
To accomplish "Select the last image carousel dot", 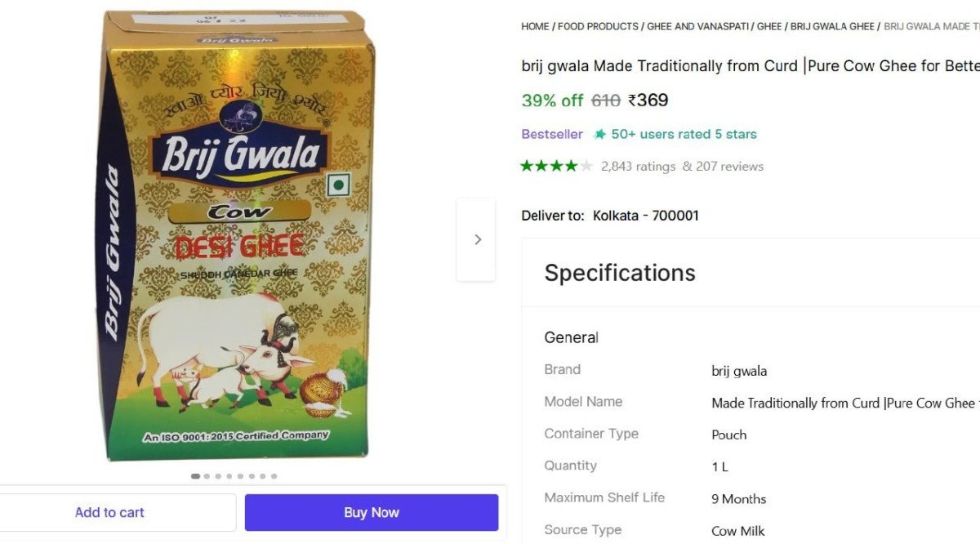I will [274, 476].
